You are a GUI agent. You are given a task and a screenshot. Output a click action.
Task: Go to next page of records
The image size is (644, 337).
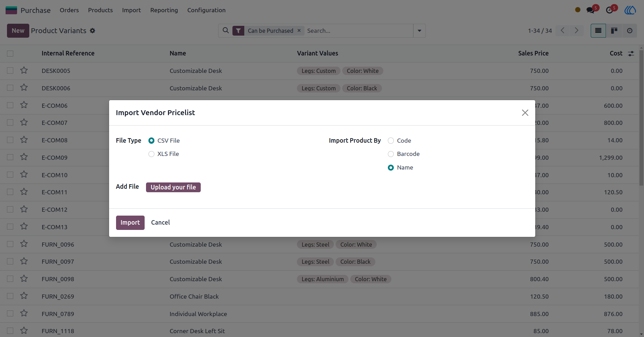click(576, 31)
